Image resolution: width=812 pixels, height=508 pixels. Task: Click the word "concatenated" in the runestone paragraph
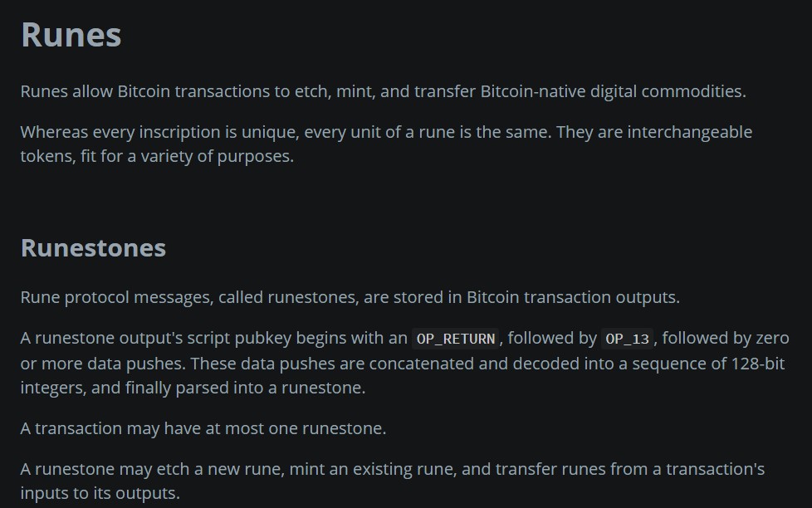pyautogui.click(x=426, y=364)
